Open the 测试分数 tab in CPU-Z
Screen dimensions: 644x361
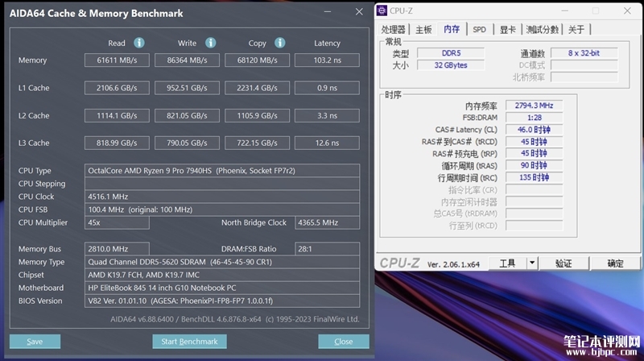tap(542, 29)
